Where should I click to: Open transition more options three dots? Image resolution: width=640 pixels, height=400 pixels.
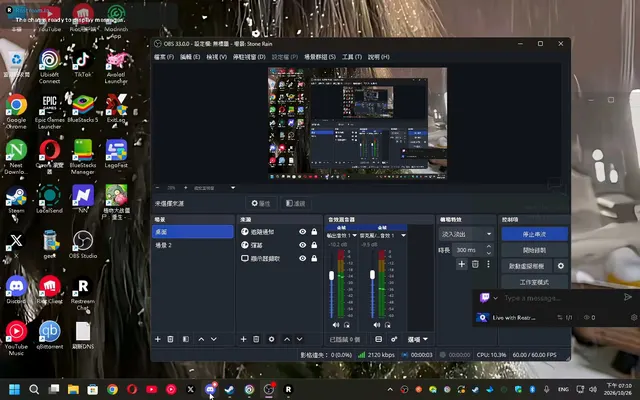(488, 264)
